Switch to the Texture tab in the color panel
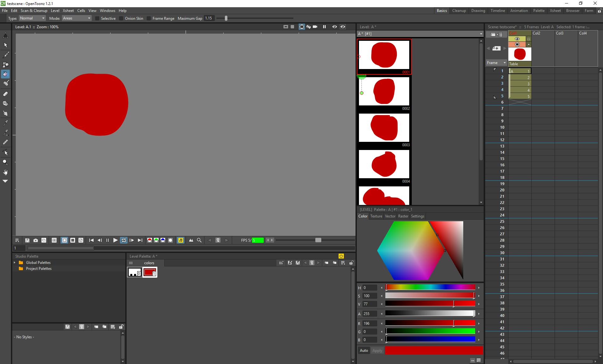This screenshot has width=603, height=364. (x=376, y=216)
